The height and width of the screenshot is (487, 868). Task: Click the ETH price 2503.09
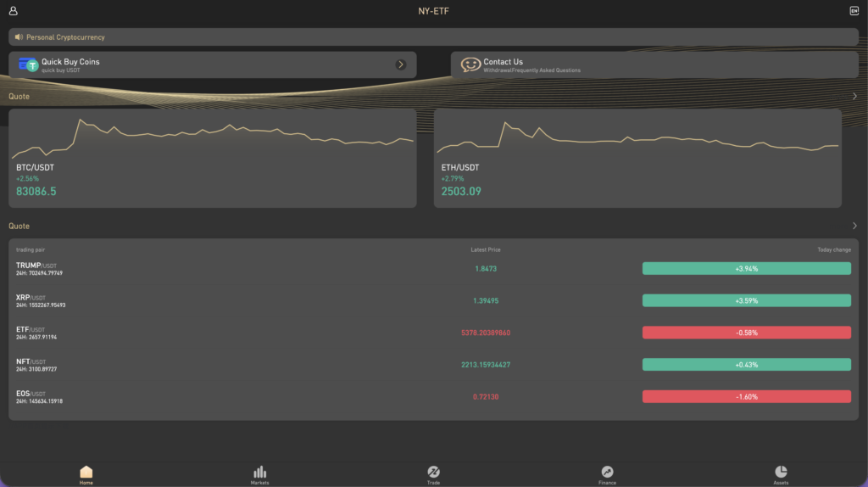pos(461,192)
